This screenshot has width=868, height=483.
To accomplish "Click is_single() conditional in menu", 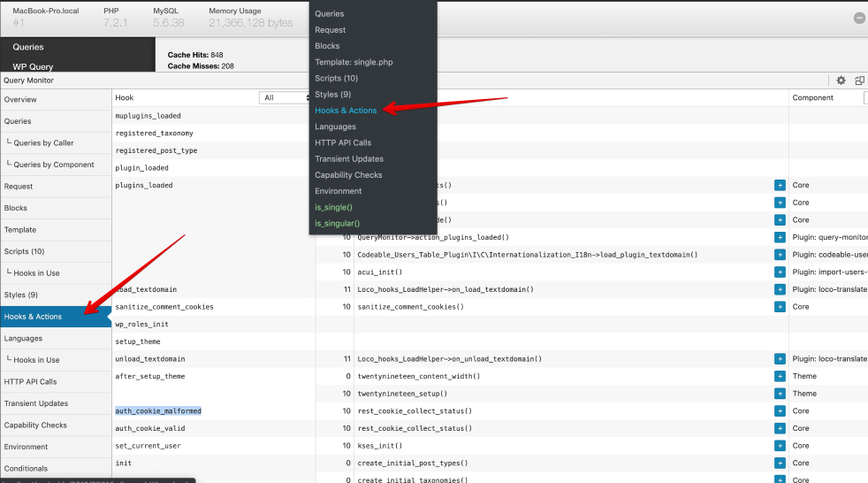I will click(x=334, y=207).
